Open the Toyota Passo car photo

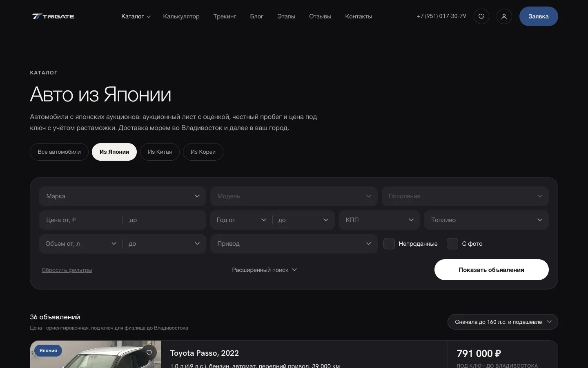pyautogui.click(x=96, y=355)
